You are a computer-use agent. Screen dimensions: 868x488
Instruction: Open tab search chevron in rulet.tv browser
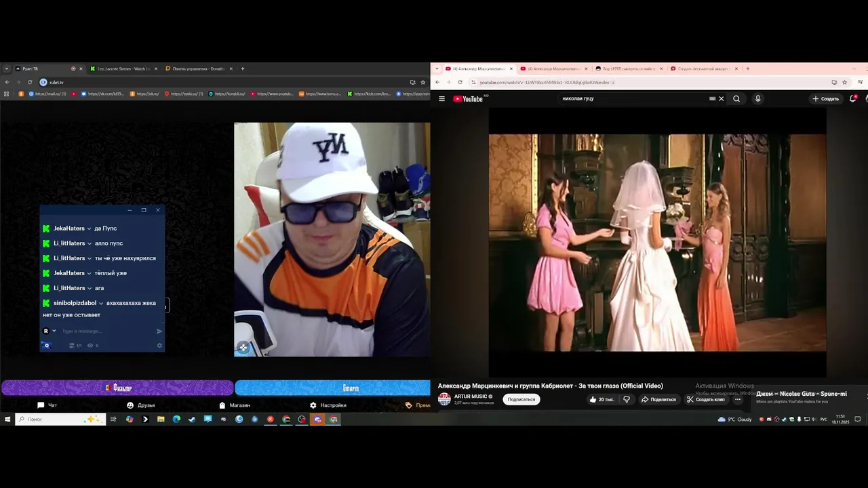coord(7,68)
